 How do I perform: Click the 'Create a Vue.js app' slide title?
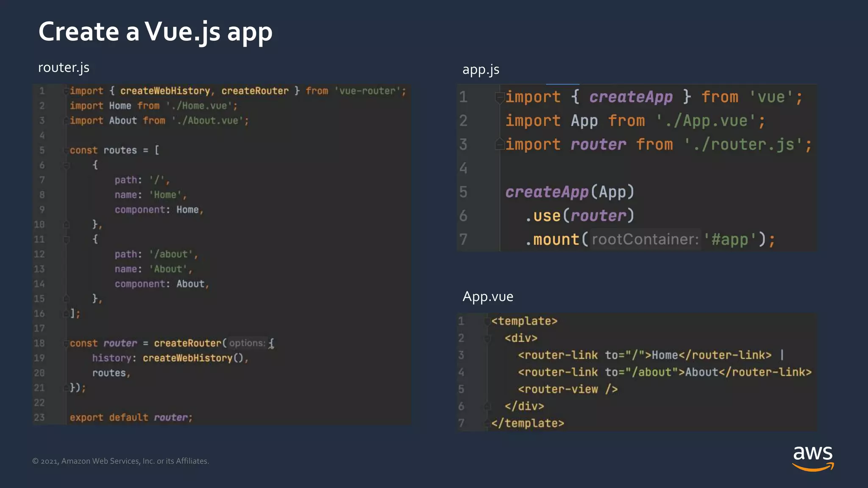click(x=155, y=33)
